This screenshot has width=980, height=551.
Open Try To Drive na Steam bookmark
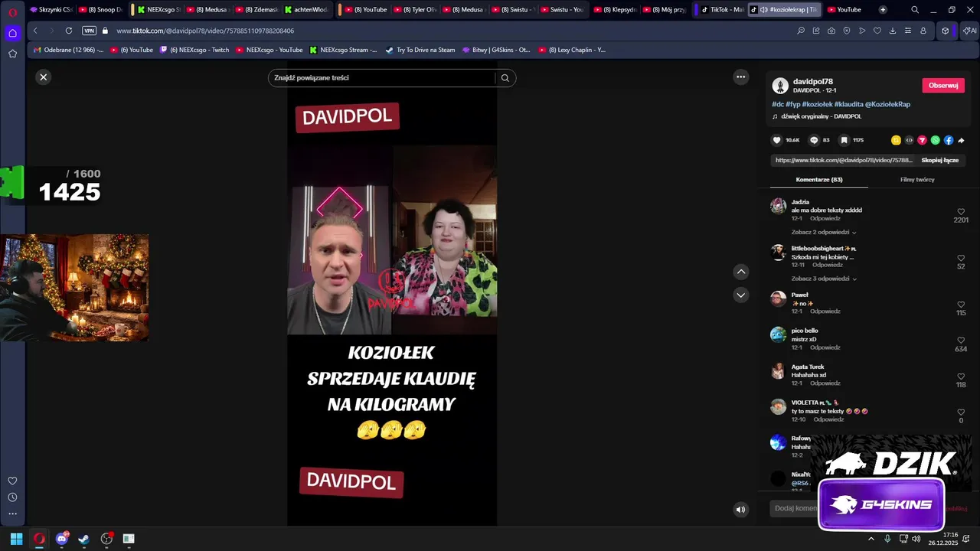420,50
